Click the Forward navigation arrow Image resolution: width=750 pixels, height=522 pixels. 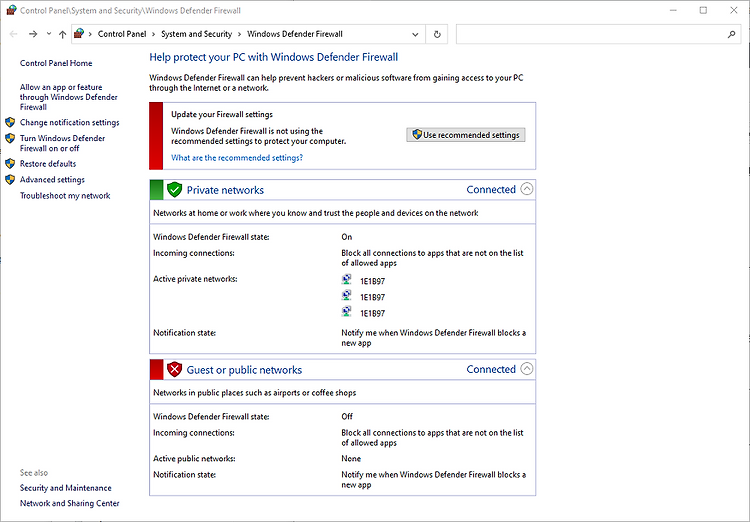click(x=33, y=34)
